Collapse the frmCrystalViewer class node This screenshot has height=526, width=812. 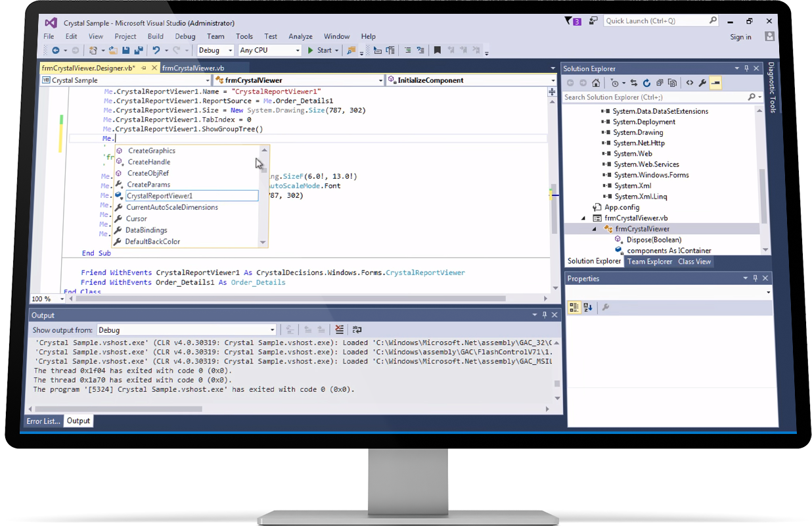pos(595,229)
